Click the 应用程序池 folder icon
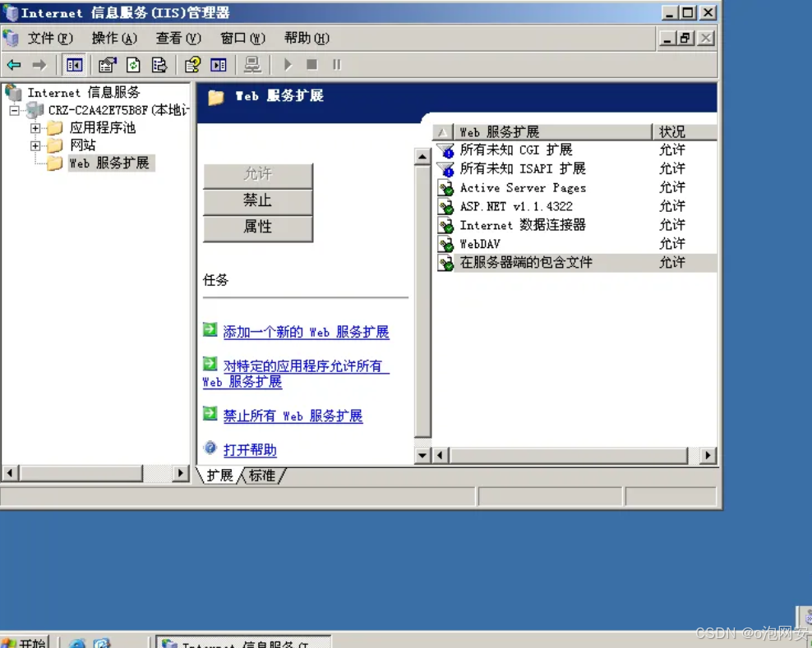 54,127
